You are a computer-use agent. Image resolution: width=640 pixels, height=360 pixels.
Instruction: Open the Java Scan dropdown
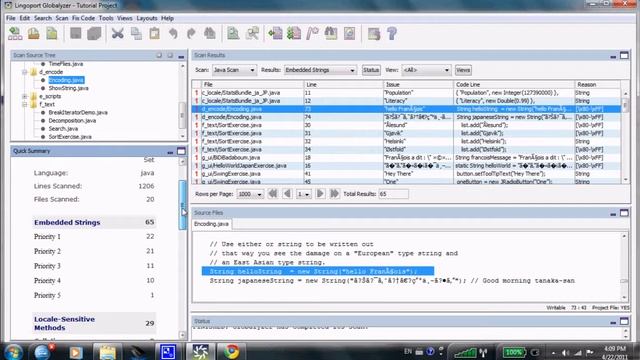click(x=234, y=70)
